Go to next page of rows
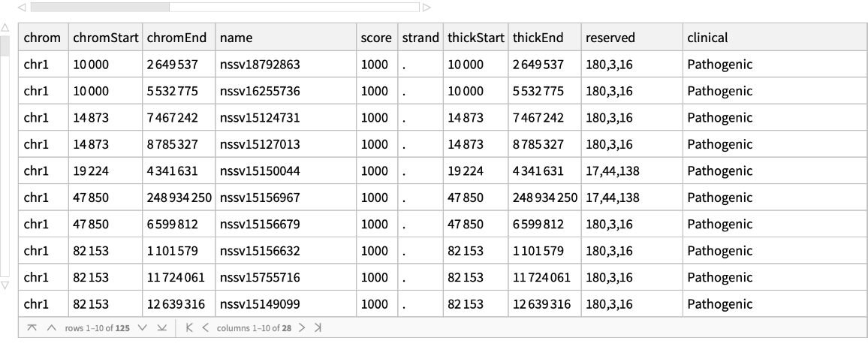The height and width of the screenshot is (356, 868). click(x=143, y=328)
